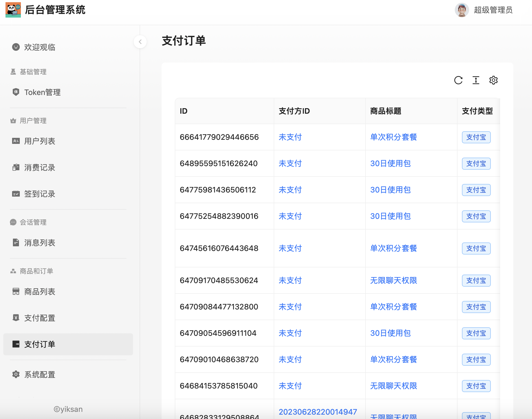Collapse the sidebar with the chevron button
This screenshot has height=419, width=532.
[x=140, y=42]
